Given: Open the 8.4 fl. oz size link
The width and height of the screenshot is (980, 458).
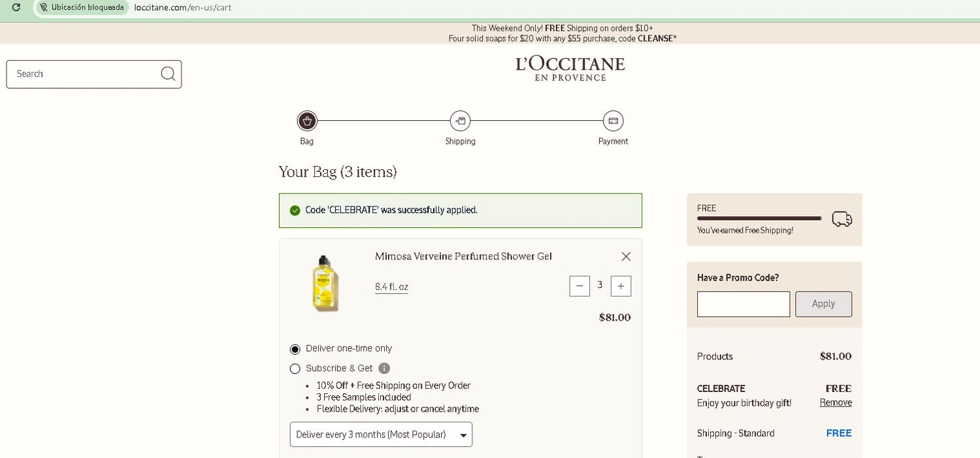Looking at the screenshot, I should (x=391, y=287).
